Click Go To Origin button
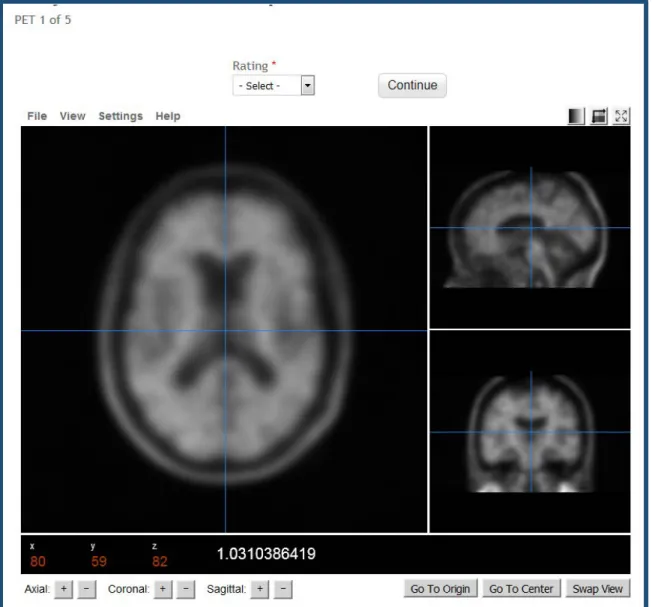Image resolution: width=652 pixels, height=607 pixels. [440, 589]
